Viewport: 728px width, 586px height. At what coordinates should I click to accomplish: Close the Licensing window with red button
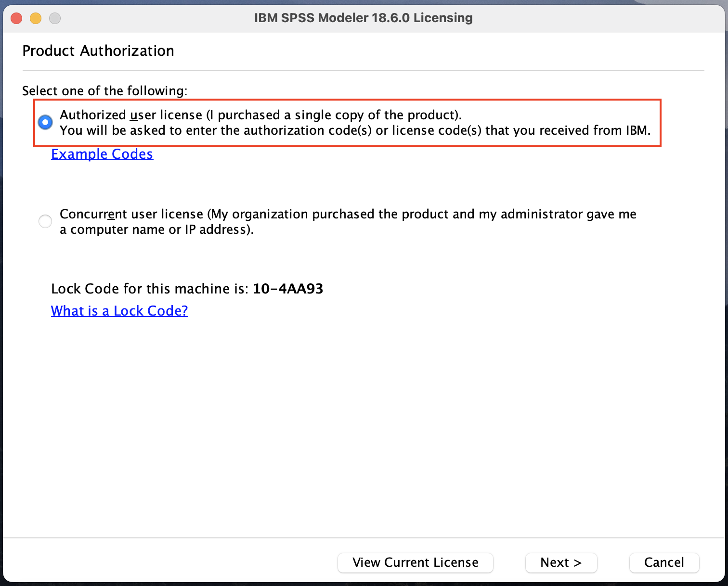17,18
